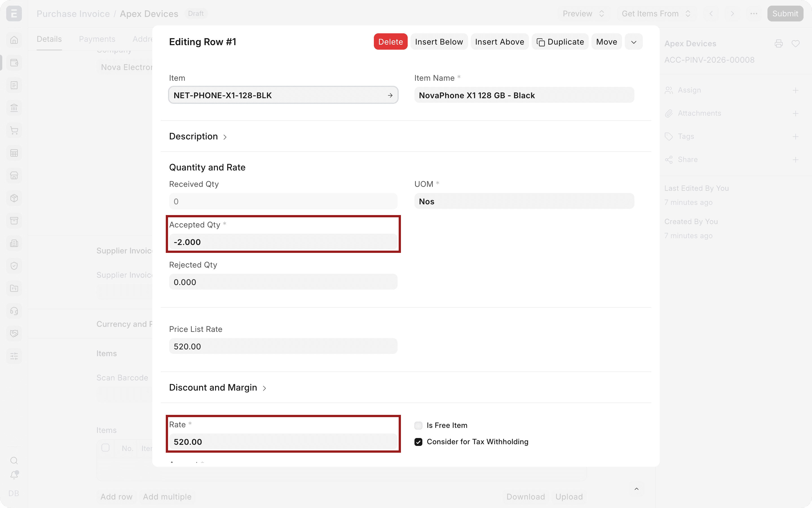Click the Rate input field

[283, 442]
